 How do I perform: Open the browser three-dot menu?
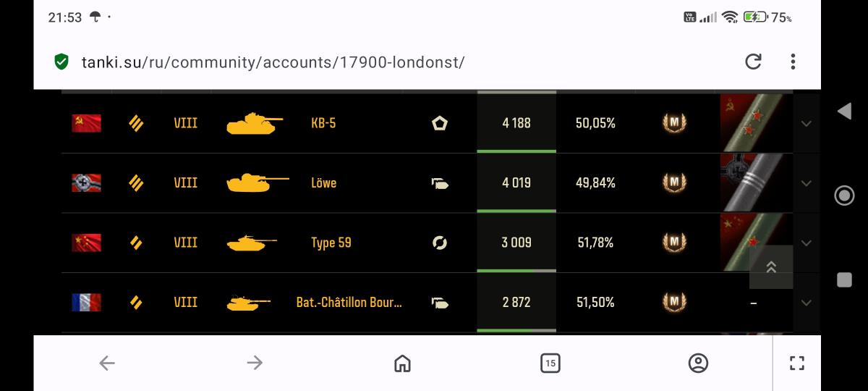tap(793, 62)
